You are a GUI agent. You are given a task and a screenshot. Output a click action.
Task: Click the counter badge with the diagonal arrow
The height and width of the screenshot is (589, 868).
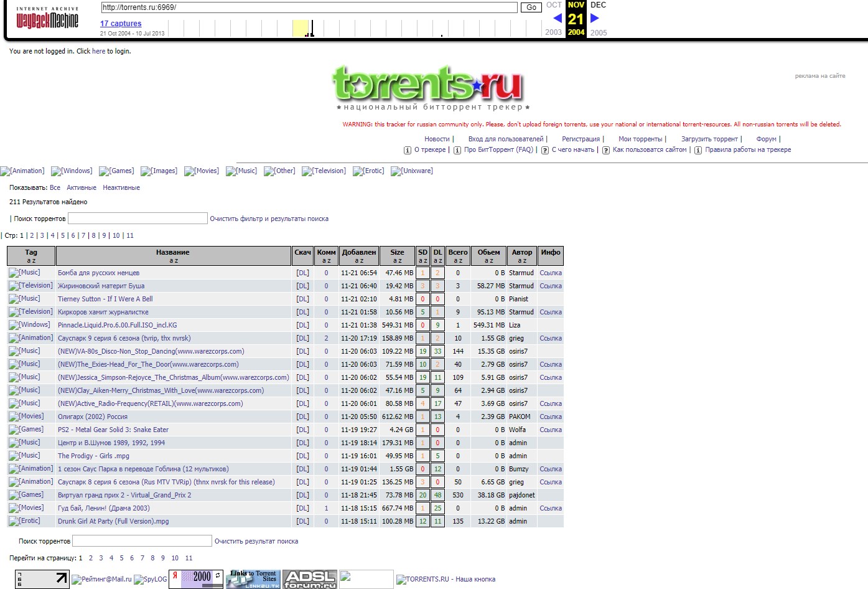coord(42,579)
